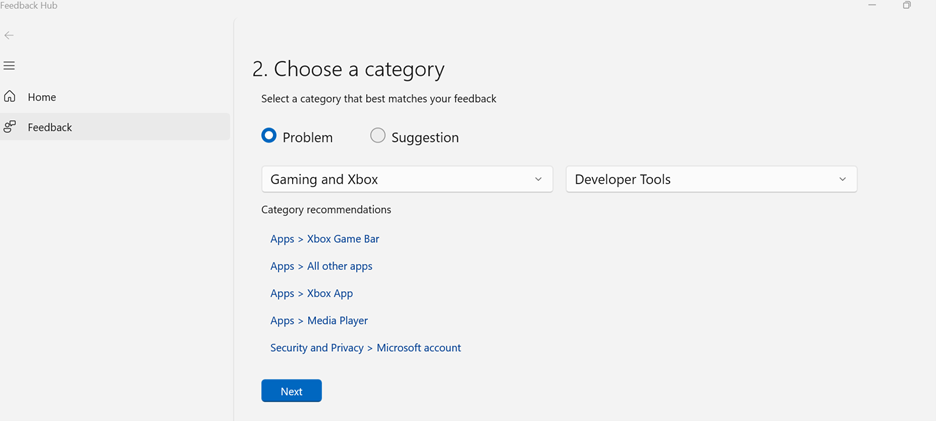Screen dimensions: 936x421
Task: Click the Feedback people icon
Action: coord(10,127)
